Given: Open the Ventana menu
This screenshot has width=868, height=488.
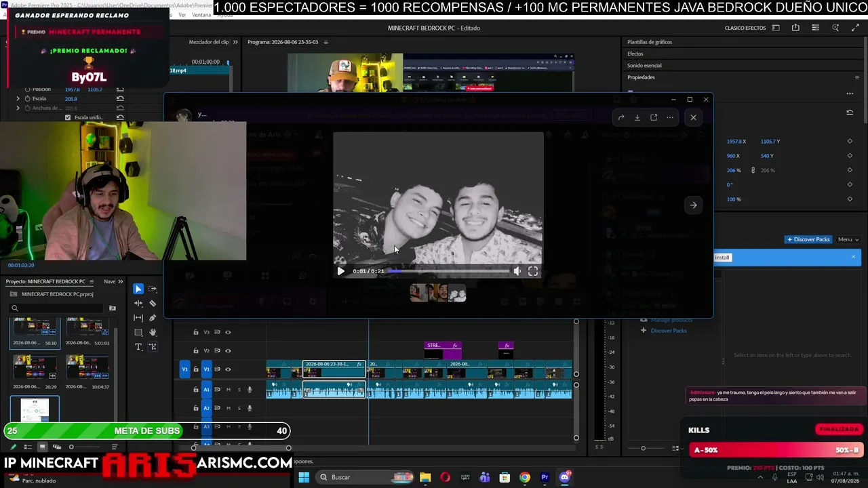Looking at the screenshot, I should 201,15.
